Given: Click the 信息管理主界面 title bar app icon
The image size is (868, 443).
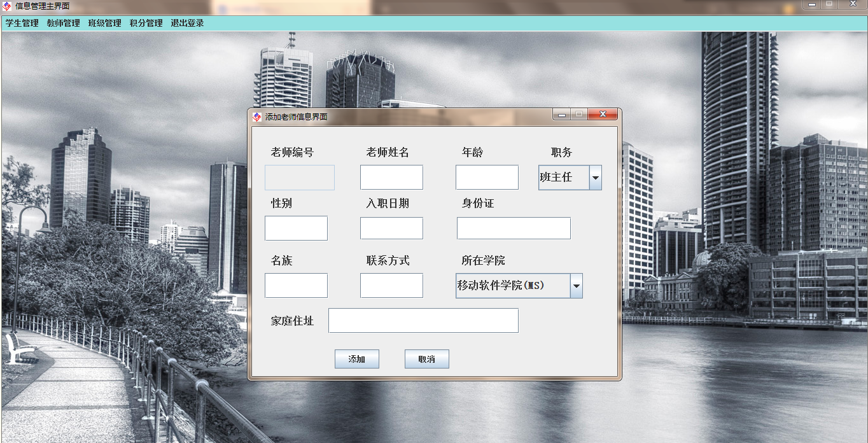Looking at the screenshot, I should point(7,6).
